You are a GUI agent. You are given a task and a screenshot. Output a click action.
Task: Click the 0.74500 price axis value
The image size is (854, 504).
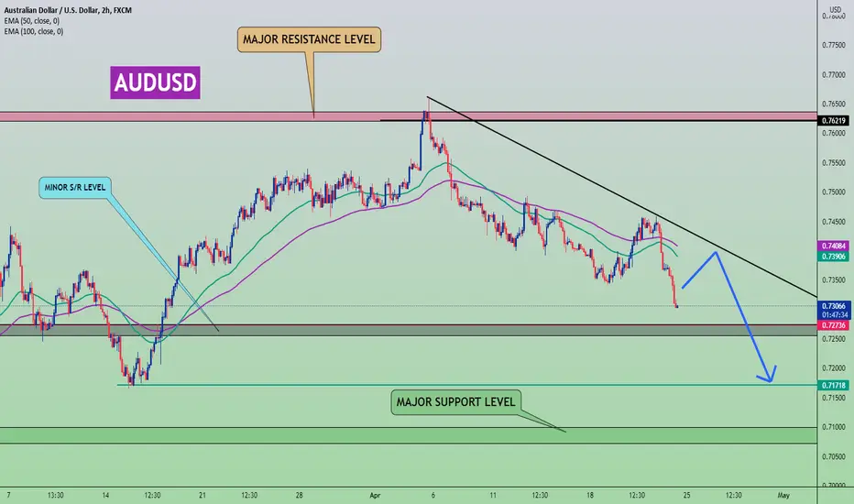(x=833, y=222)
